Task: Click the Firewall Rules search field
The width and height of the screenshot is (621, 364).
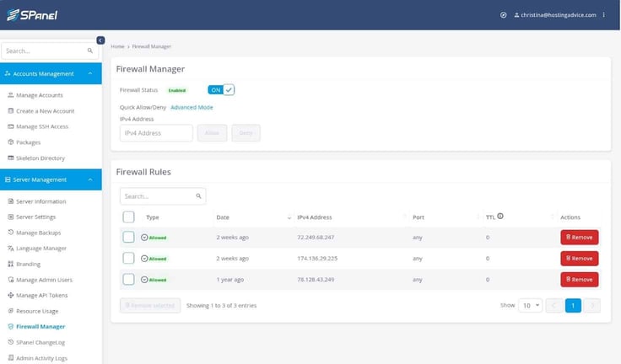Action: [x=163, y=196]
